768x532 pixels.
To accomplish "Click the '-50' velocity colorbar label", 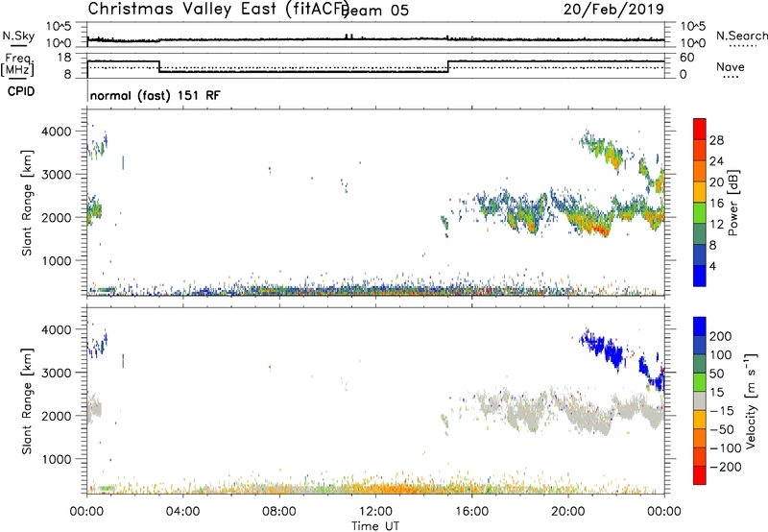I will [x=722, y=429].
